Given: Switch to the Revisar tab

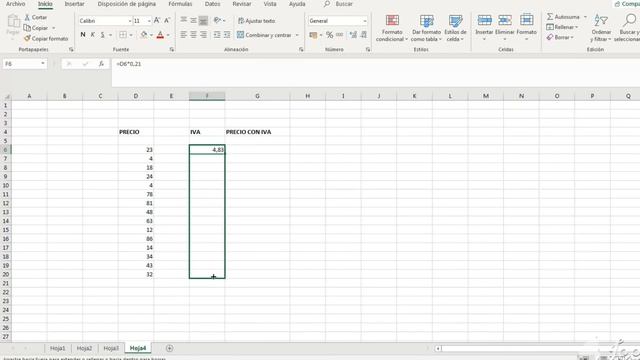Looking at the screenshot, I should coord(242,4).
